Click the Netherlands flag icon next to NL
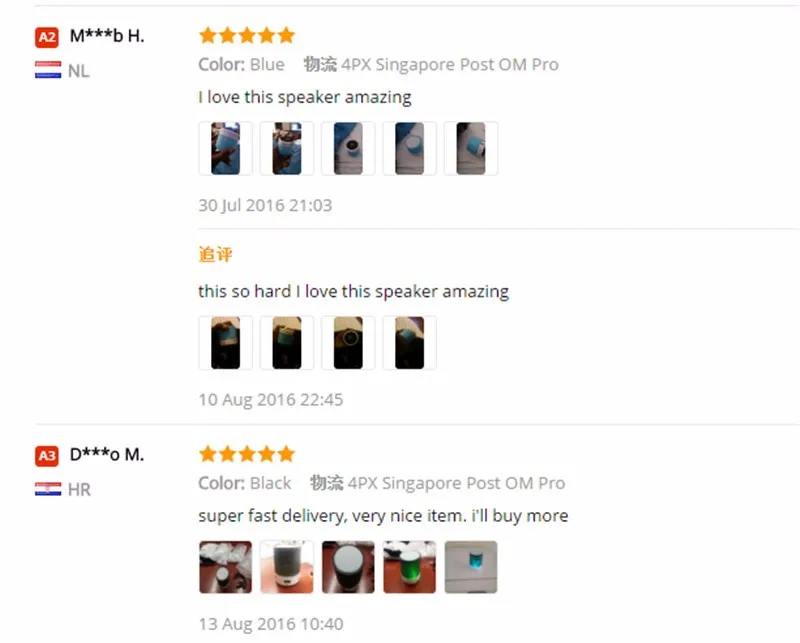 click(x=48, y=70)
